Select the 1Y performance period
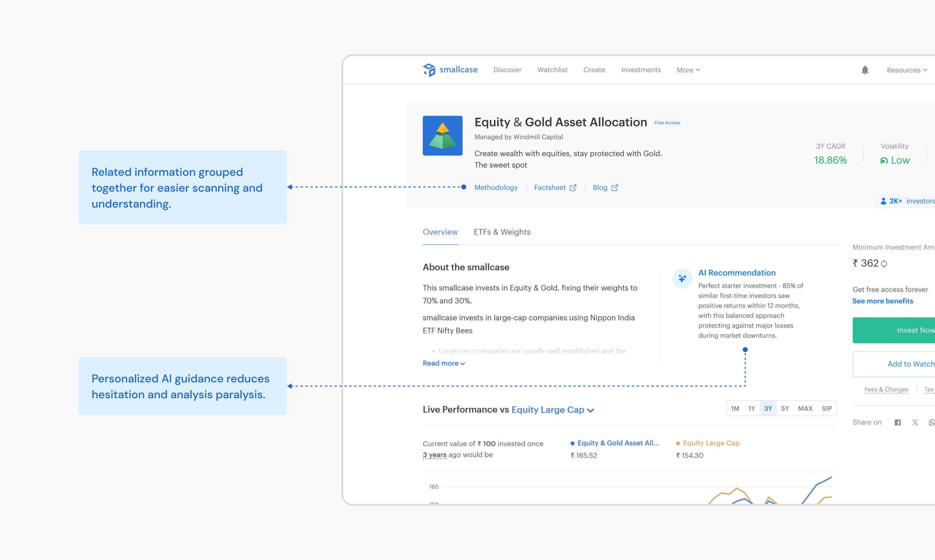Screen dimensions: 935x560 (751, 409)
